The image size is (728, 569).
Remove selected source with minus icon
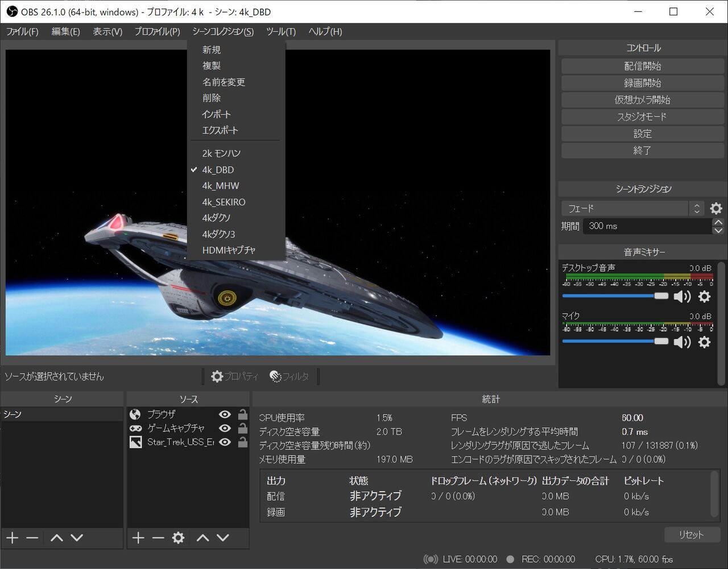pyautogui.click(x=158, y=538)
